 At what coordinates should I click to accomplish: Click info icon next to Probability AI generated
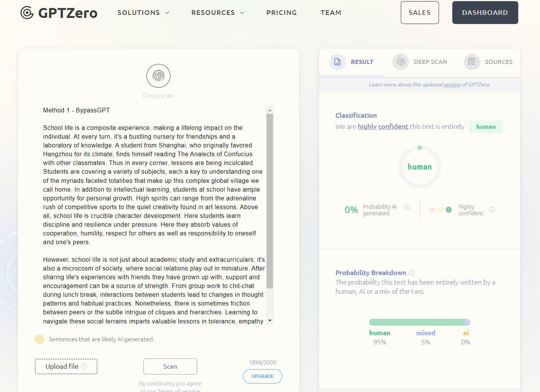407,207
